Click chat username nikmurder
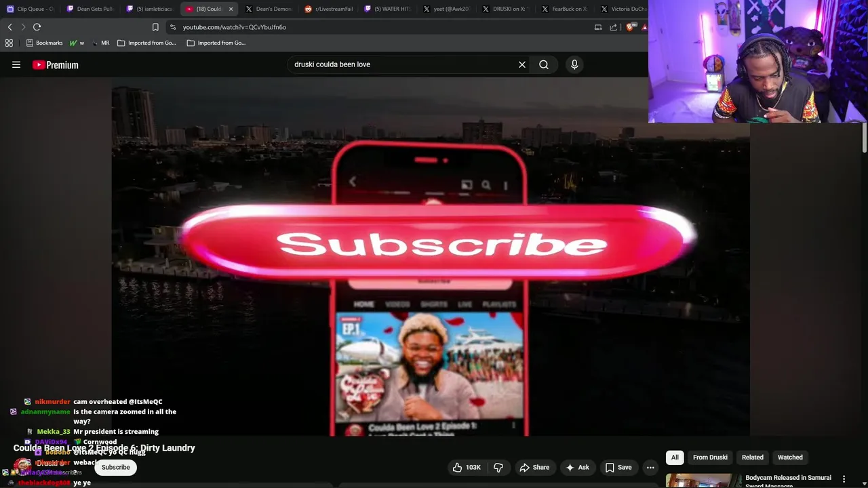This screenshot has height=488, width=868. [53, 402]
